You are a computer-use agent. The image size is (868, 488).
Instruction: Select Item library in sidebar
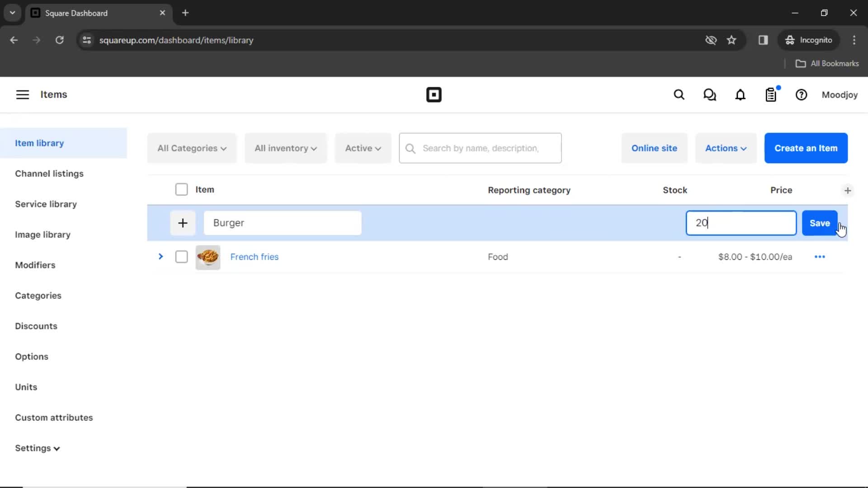63,143
